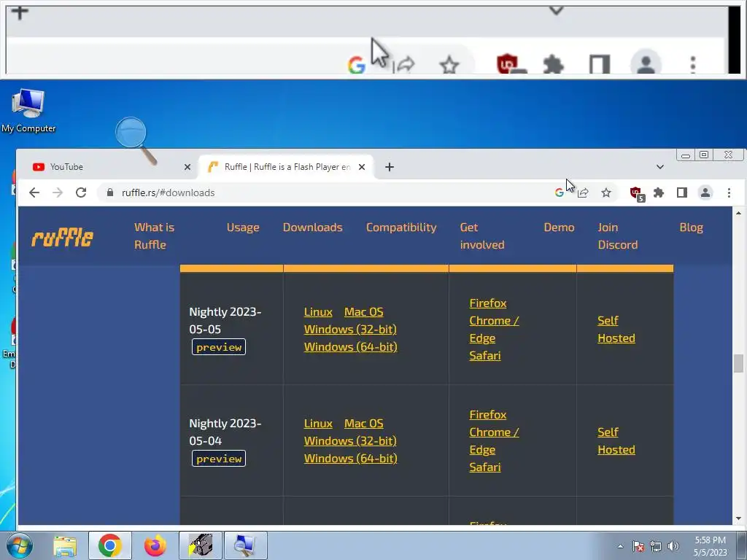Screen dimensions: 747x560
Task: Download Mac OS build for Nightly 2023-05-05
Action: [363, 312]
